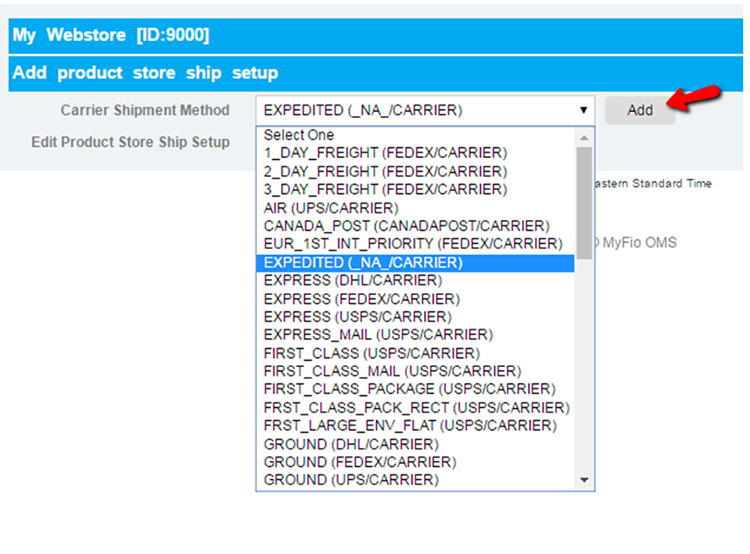
Task: Click the Add button
Action: pyautogui.click(x=640, y=111)
